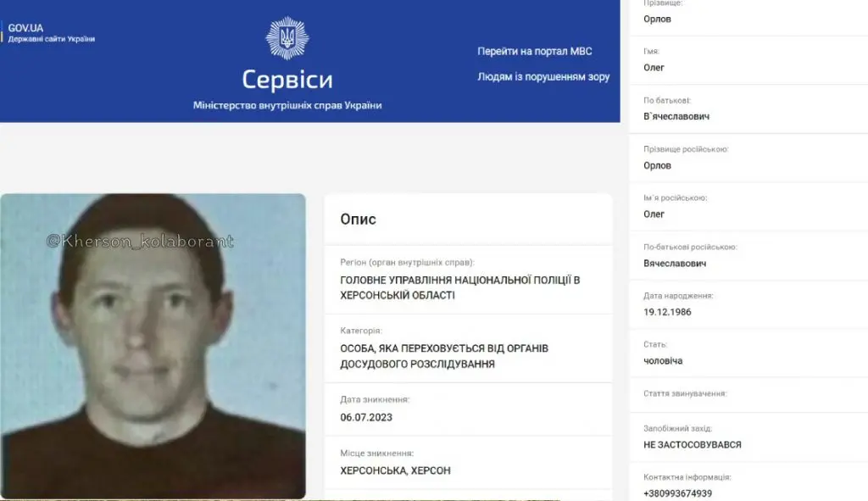Click the surname value Орлов at top

coord(657,19)
